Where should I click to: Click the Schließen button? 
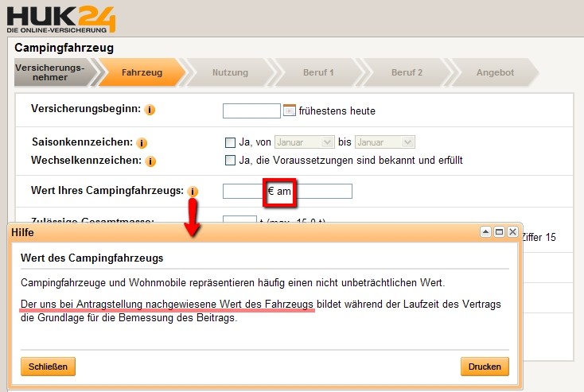tap(48, 367)
